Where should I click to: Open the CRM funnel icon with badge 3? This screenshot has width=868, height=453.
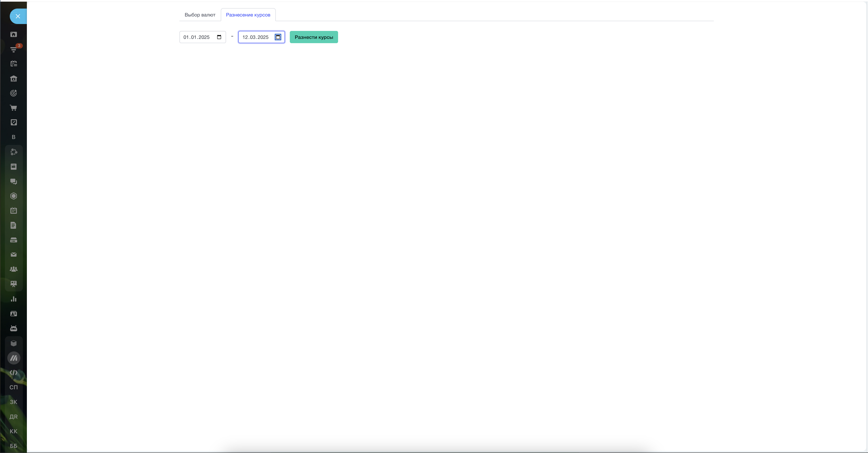point(13,49)
